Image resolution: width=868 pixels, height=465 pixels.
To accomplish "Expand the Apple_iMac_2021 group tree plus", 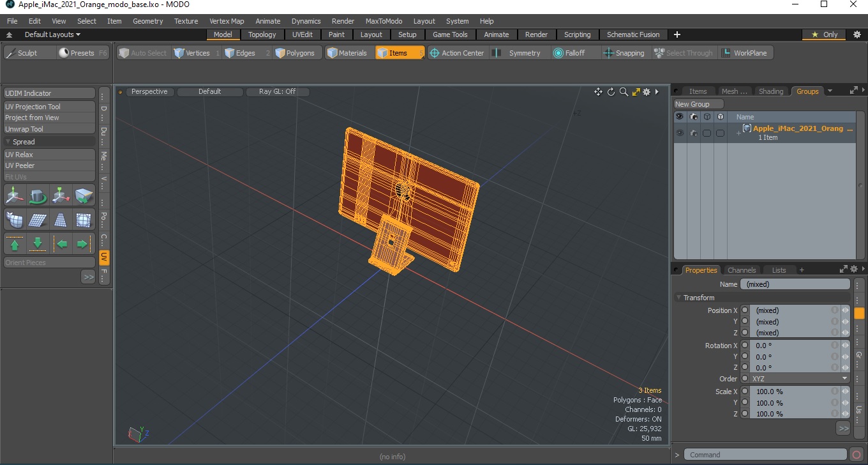I will click(738, 133).
